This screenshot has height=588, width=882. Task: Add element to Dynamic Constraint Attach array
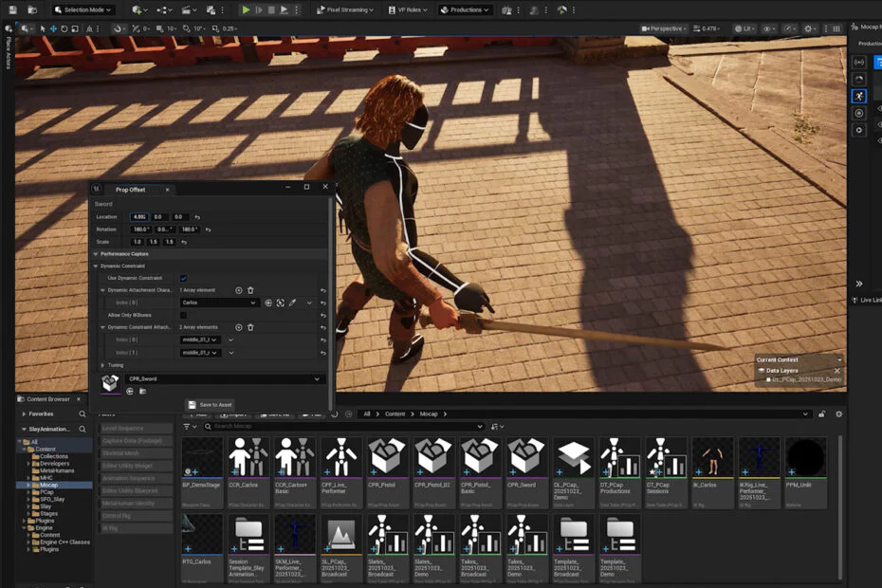(x=238, y=327)
